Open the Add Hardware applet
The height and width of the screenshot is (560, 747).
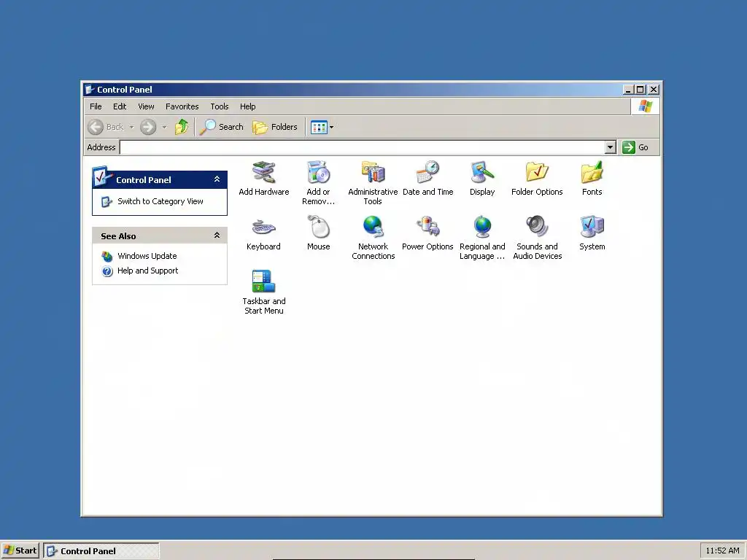point(263,179)
